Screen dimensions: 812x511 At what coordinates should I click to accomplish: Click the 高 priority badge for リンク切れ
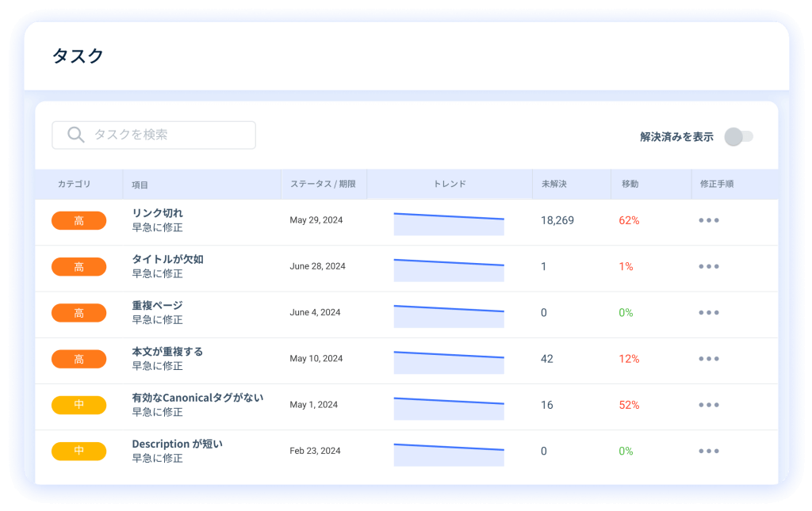[x=79, y=221]
